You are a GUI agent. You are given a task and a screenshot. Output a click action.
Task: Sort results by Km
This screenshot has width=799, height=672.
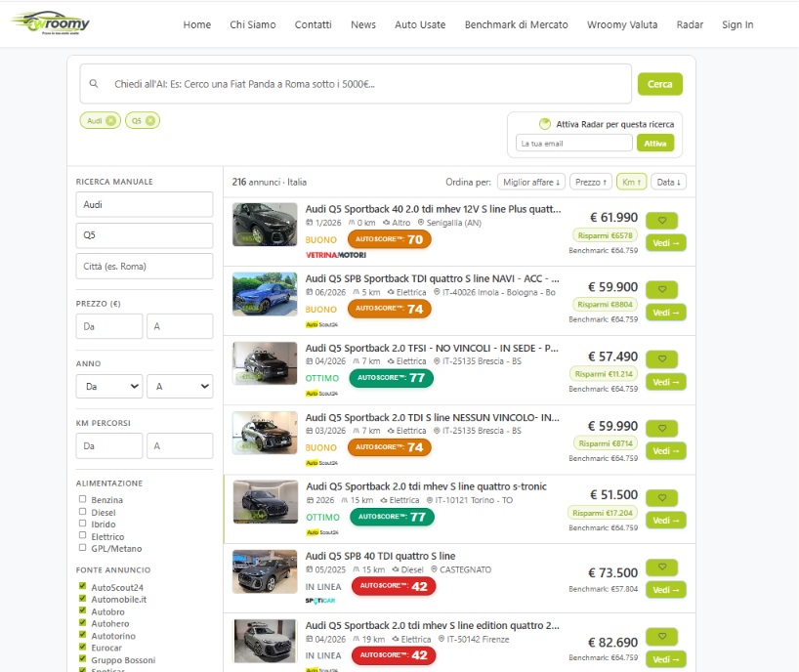point(631,182)
